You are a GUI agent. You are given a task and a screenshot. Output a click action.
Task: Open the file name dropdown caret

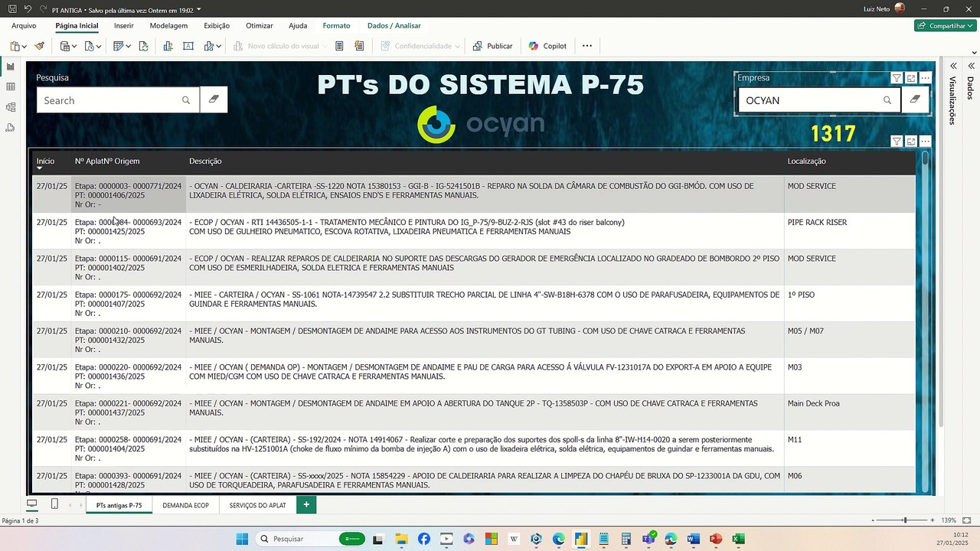199,9
